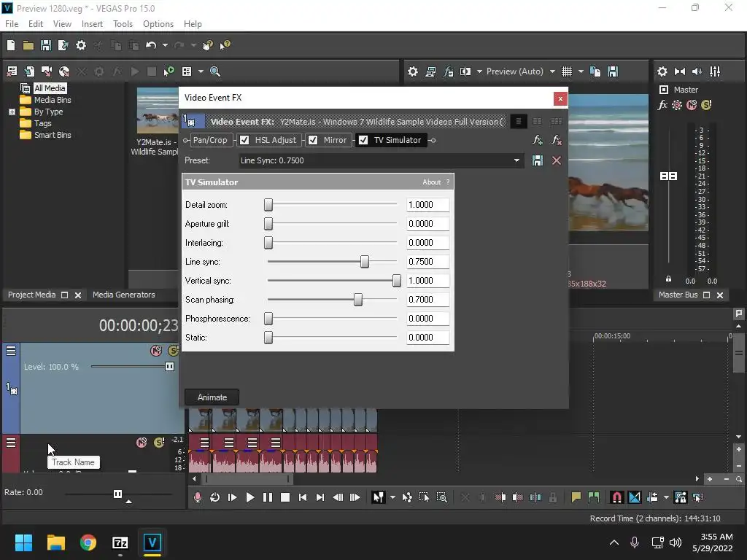Click the Master FX icon
Screen dimensions: 747x560
click(x=662, y=105)
